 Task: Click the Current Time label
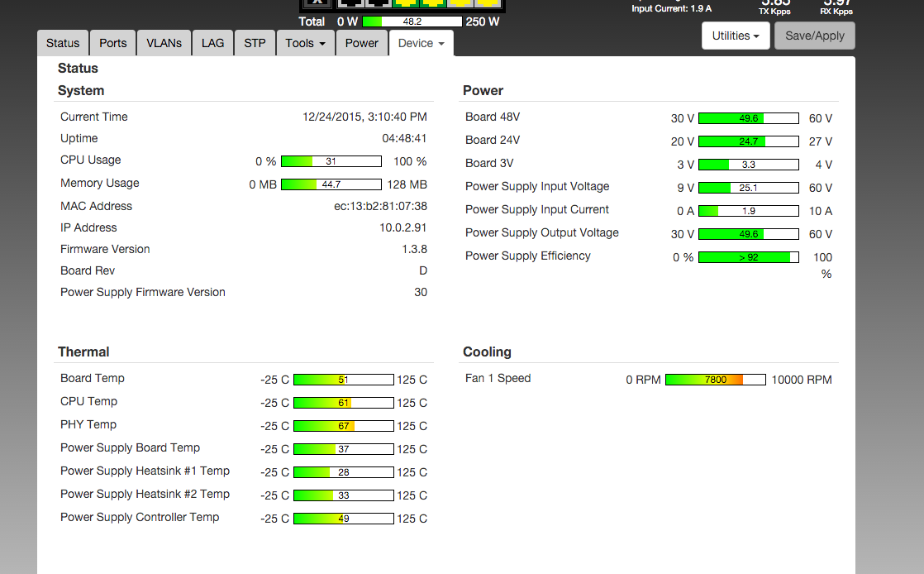[93, 117]
